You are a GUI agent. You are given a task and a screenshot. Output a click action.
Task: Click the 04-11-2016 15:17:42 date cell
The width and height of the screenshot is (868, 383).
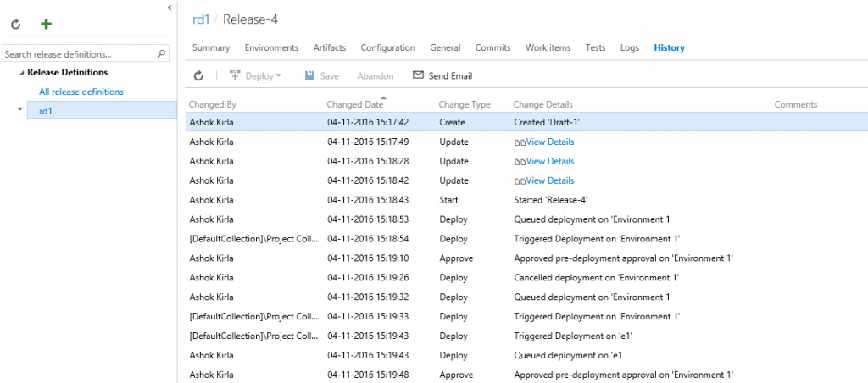pos(368,122)
